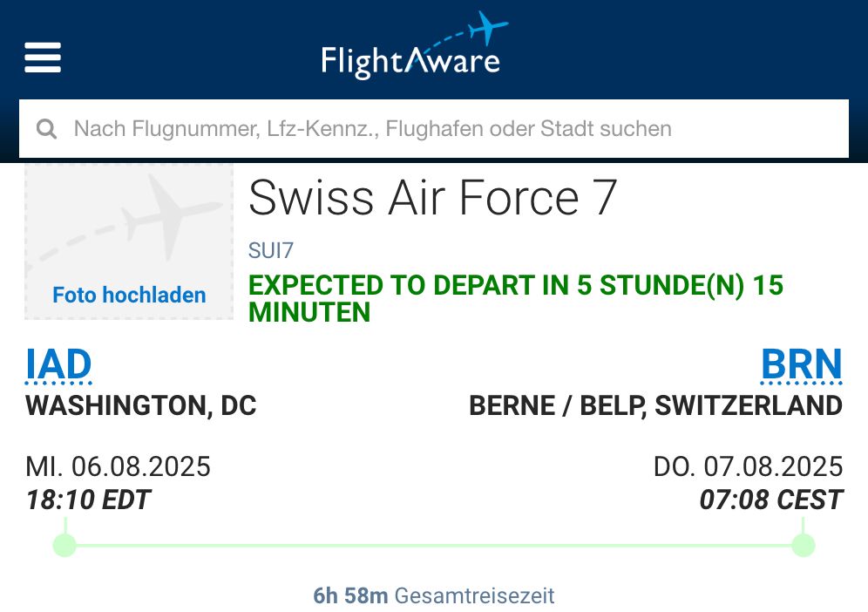The width and height of the screenshot is (868, 612).
Task: Open the BRN airport code link
Action: (802, 365)
